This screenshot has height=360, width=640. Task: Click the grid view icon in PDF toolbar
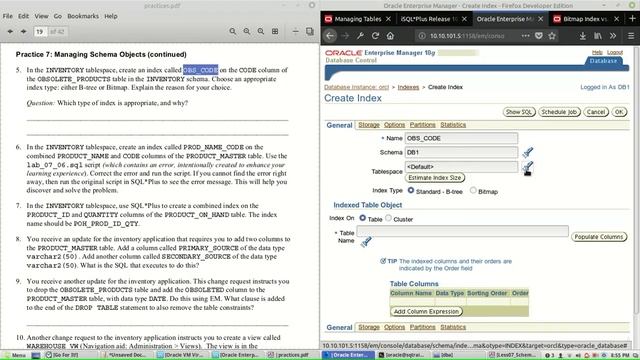[x=275, y=31]
